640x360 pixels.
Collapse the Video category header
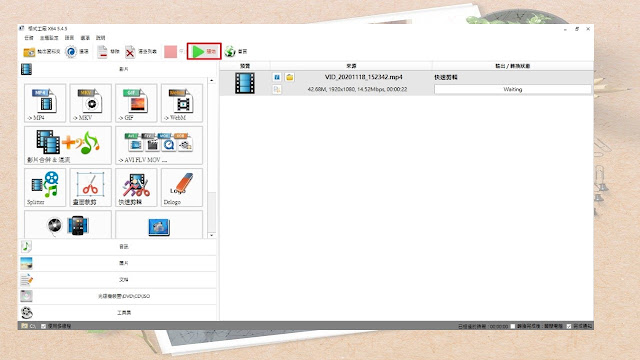coord(118,69)
